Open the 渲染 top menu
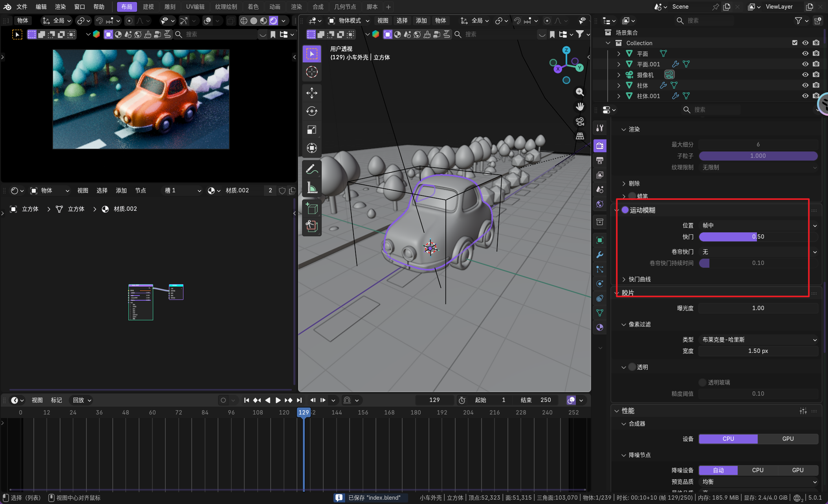Viewport: 828px width, 504px height. pyautogui.click(x=60, y=7)
